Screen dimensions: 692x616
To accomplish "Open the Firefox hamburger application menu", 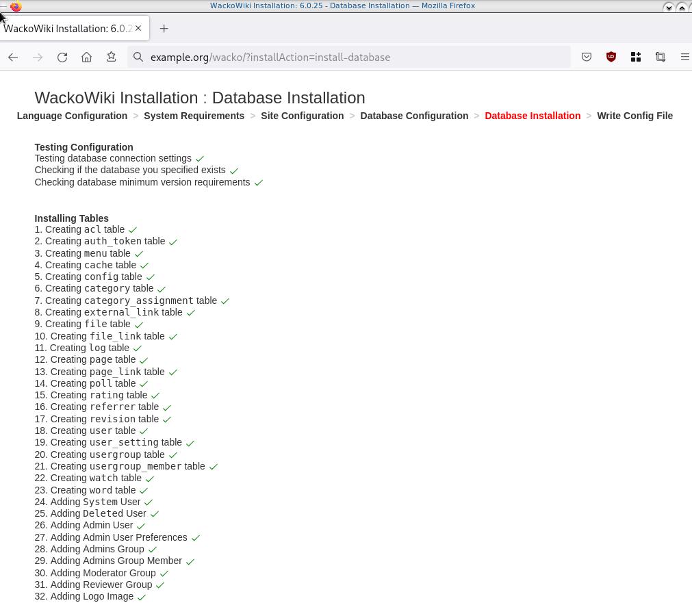I will coord(684,57).
